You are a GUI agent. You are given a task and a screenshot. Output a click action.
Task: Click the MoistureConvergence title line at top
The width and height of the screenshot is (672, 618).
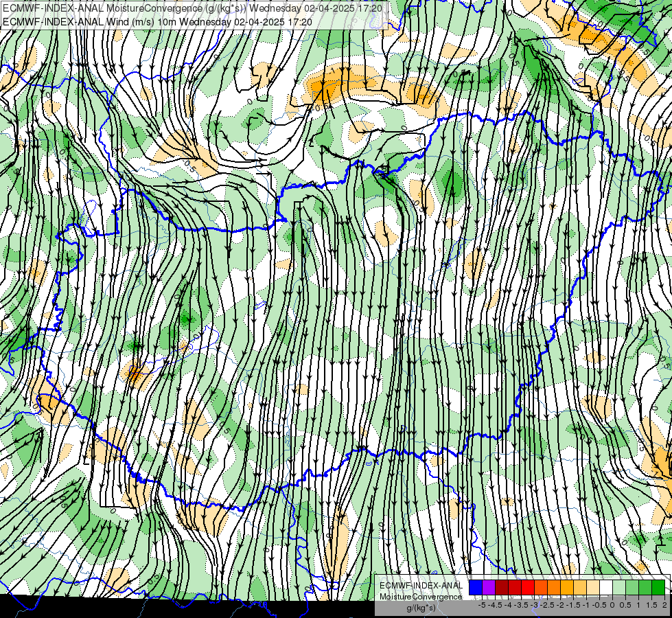coord(192,8)
